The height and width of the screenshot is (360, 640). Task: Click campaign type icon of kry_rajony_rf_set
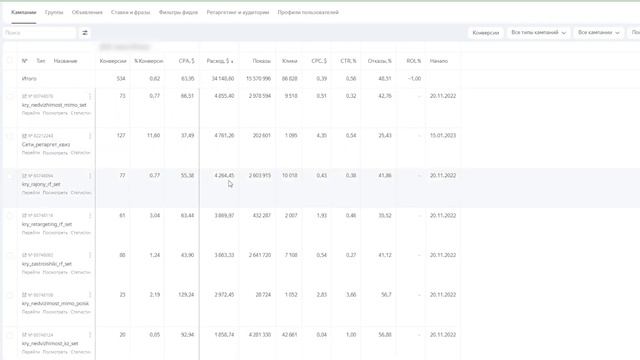point(24,176)
